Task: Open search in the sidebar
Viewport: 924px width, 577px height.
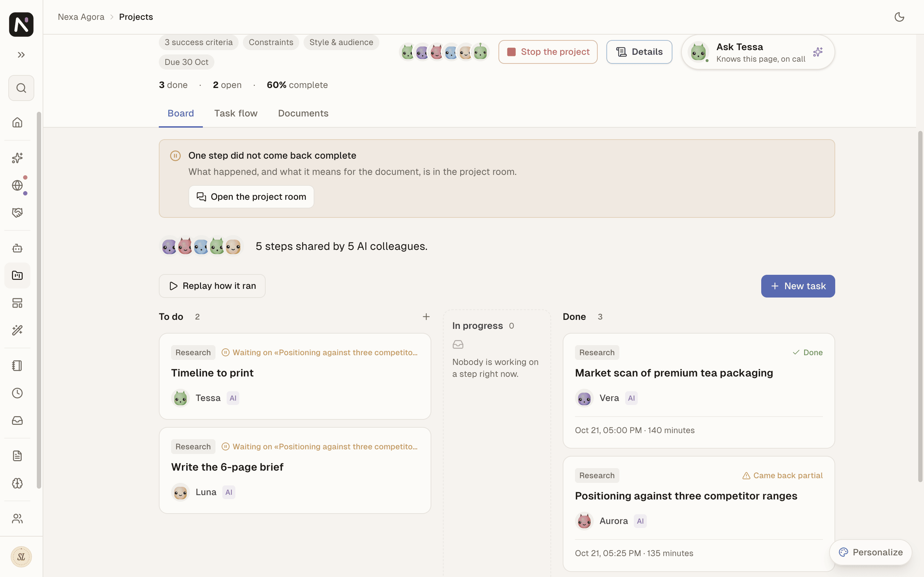Action: 21,88
